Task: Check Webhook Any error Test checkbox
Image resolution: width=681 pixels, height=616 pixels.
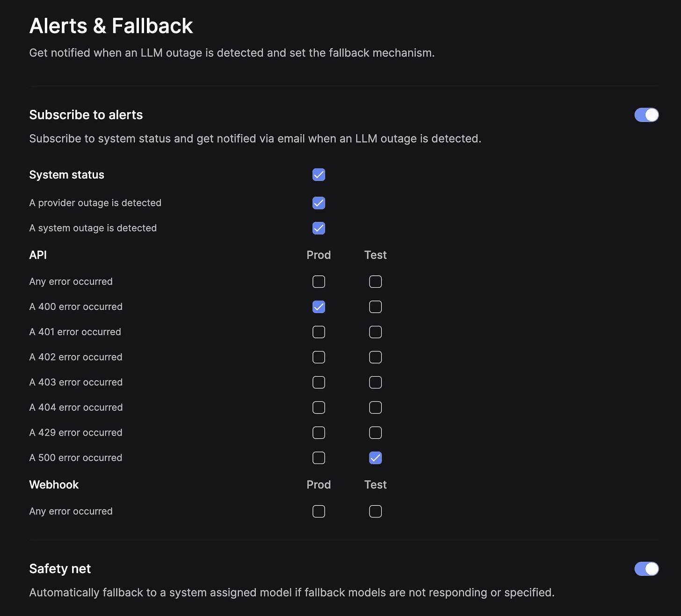Action: pos(375,512)
